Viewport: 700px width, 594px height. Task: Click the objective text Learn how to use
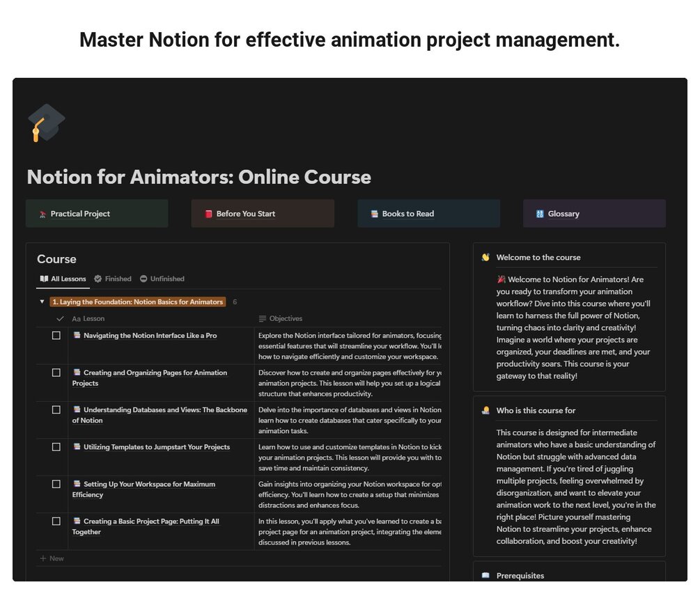pyautogui.click(x=350, y=458)
